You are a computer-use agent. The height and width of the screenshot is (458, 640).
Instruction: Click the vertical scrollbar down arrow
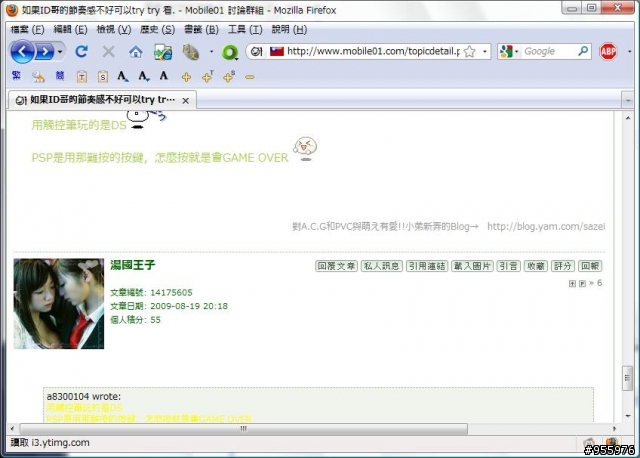tap(628, 416)
